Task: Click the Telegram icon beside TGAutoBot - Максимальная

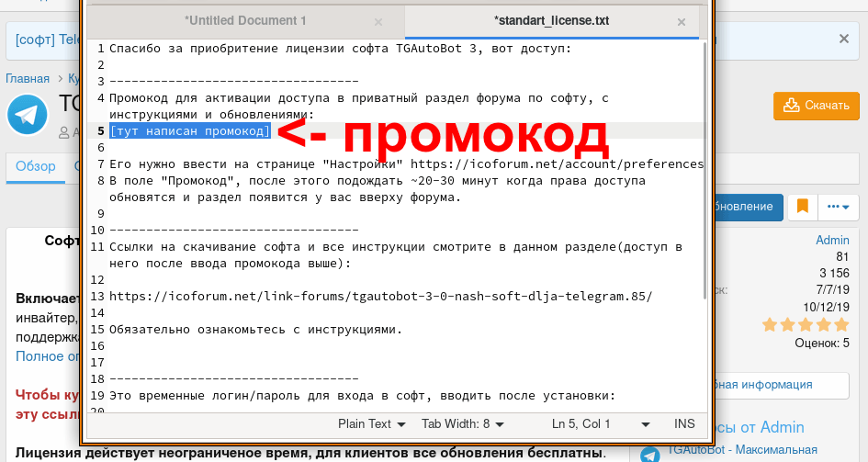Action: coord(650,454)
